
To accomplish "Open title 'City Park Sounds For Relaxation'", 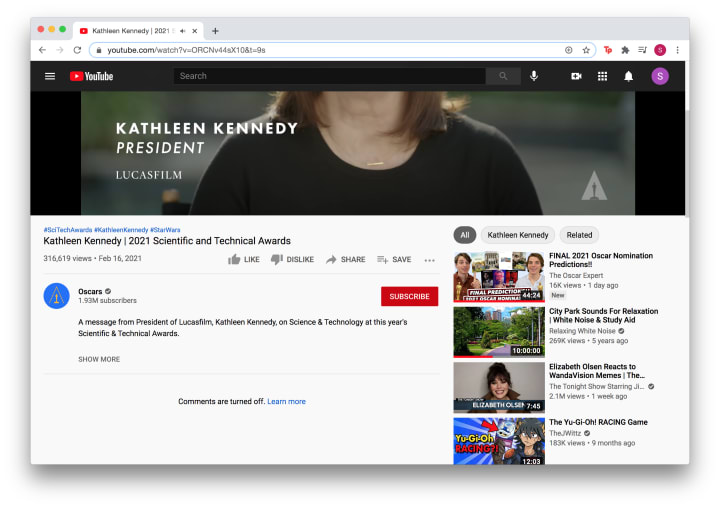I will [x=603, y=316].
